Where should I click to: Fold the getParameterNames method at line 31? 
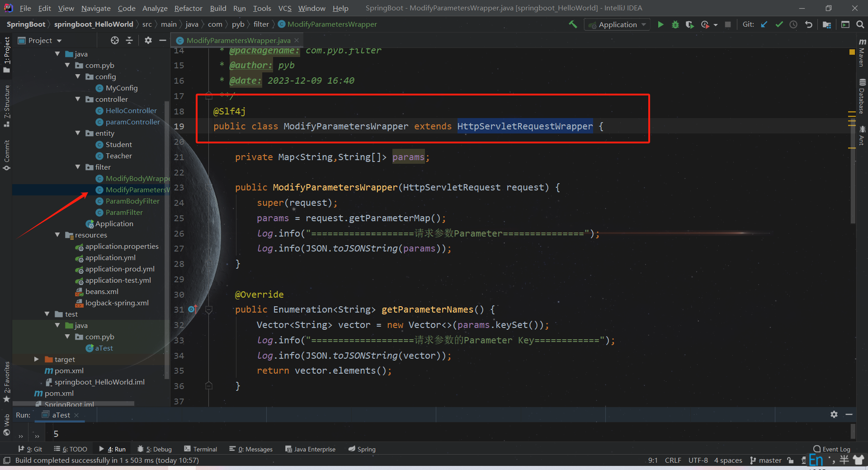[209, 310]
